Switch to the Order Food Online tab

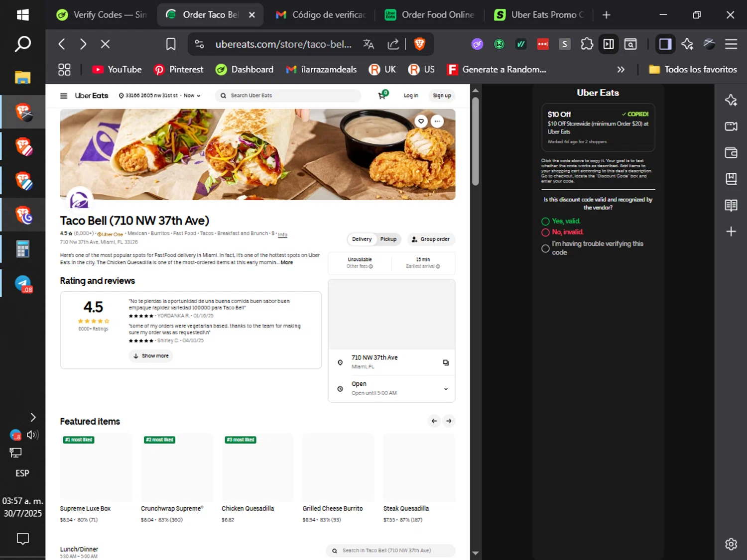point(431,15)
